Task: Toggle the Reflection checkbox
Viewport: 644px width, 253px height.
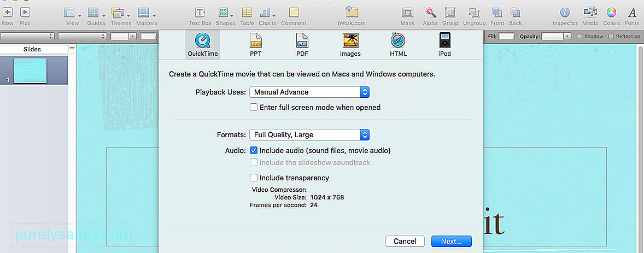Action: [611, 37]
